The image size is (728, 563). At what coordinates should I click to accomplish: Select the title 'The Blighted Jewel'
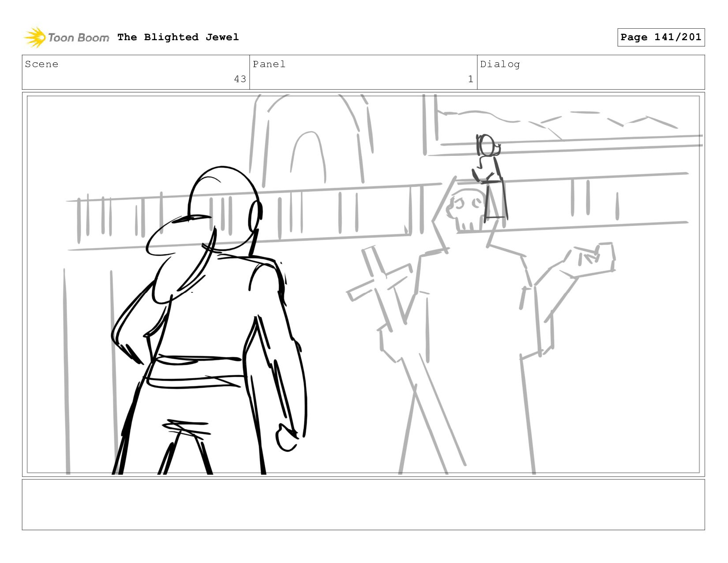[178, 37]
